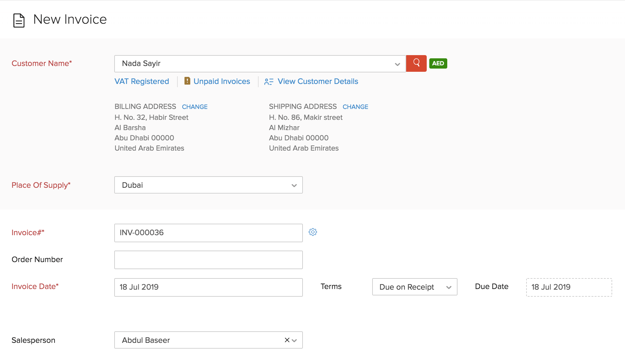Expand the Customer Name dropdown

click(x=397, y=64)
